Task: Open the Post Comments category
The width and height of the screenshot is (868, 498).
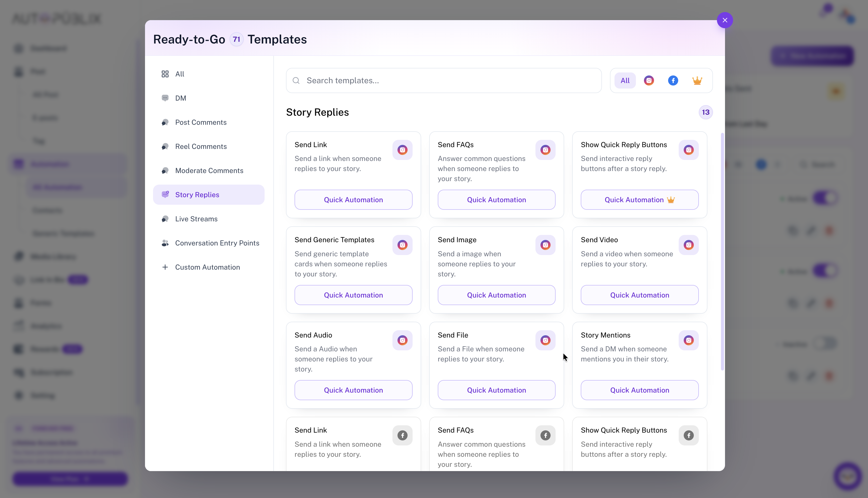Action: (208, 122)
